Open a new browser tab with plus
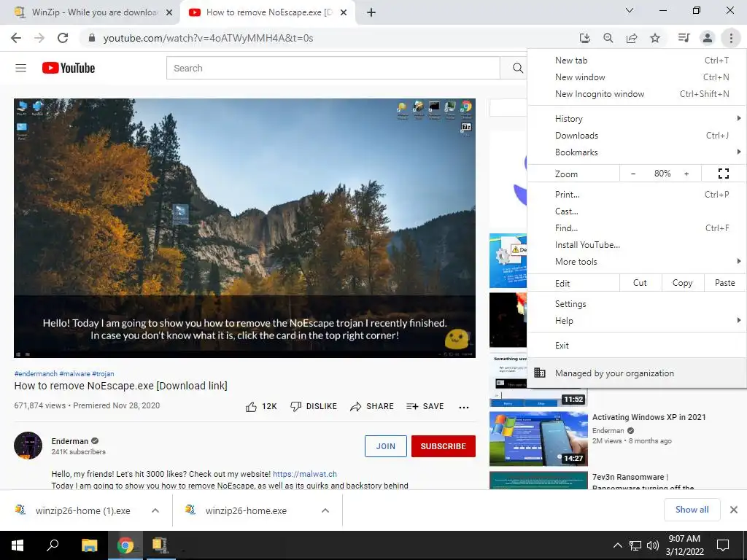The image size is (747, 560). tap(371, 12)
